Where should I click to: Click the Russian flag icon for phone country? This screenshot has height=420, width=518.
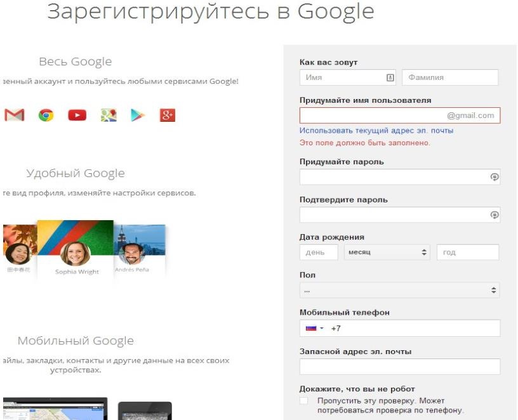[311, 329]
